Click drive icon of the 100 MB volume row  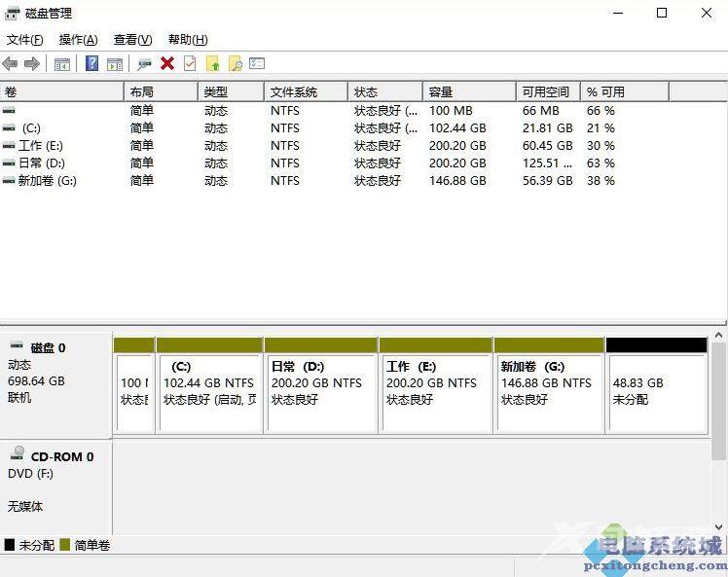pyautogui.click(x=9, y=111)
